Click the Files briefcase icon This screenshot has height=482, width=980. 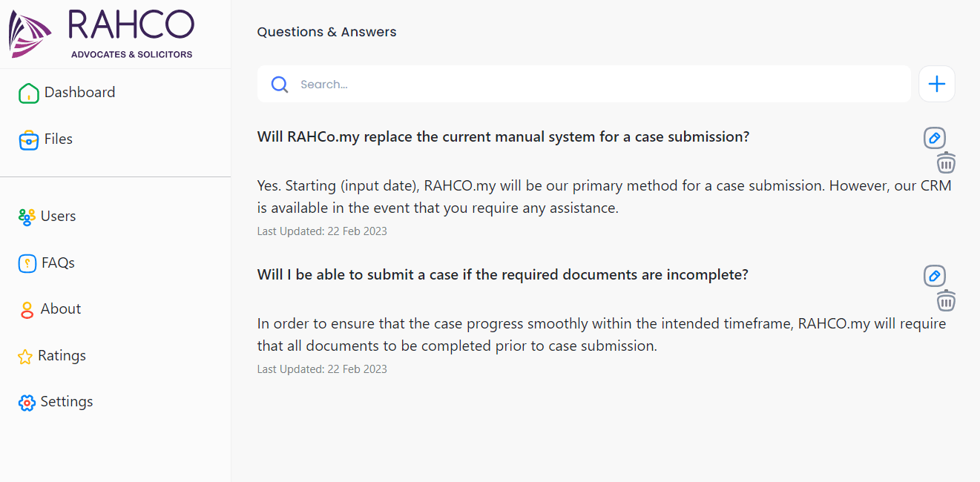[x=28, y=139]
